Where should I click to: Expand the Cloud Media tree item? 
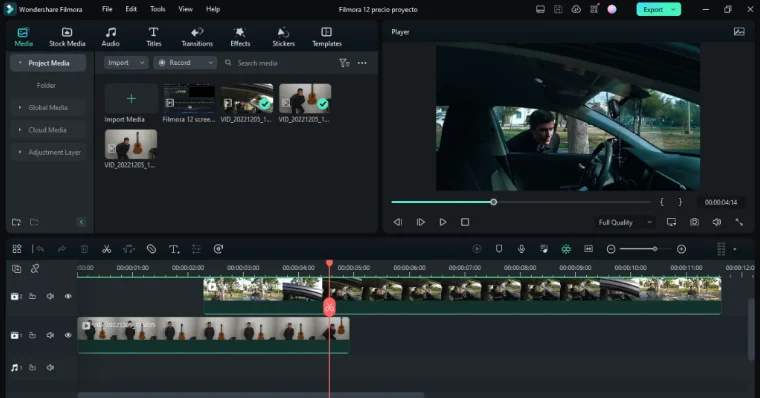pos(48,130)
